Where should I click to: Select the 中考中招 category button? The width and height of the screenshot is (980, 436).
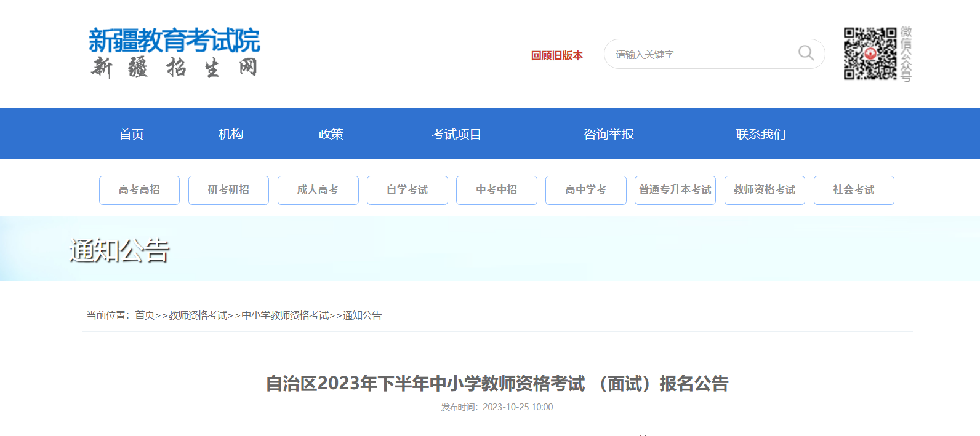point(496,190)
